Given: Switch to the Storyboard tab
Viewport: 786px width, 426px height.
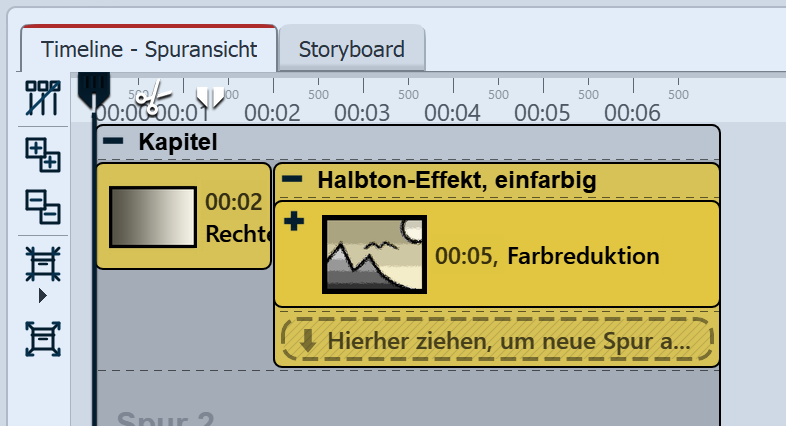Looking at the screenshot, I should click(x=351, y=49).
